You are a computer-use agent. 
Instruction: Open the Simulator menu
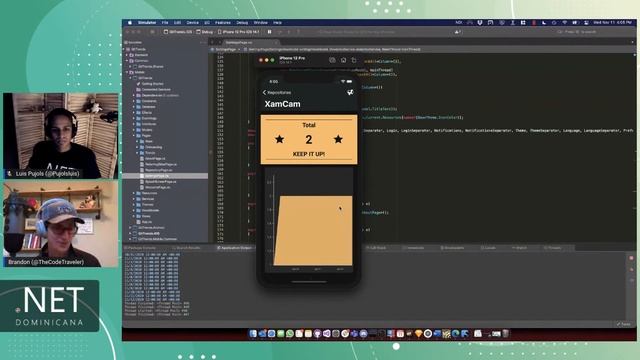point(147,23)
